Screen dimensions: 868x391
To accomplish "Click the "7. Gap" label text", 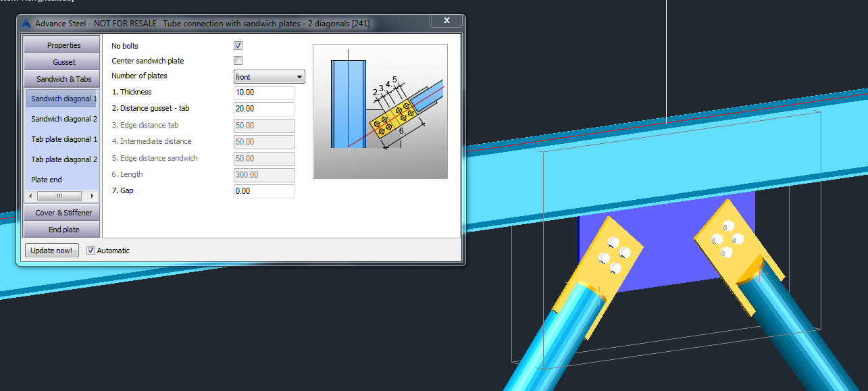I will (122, 191).
